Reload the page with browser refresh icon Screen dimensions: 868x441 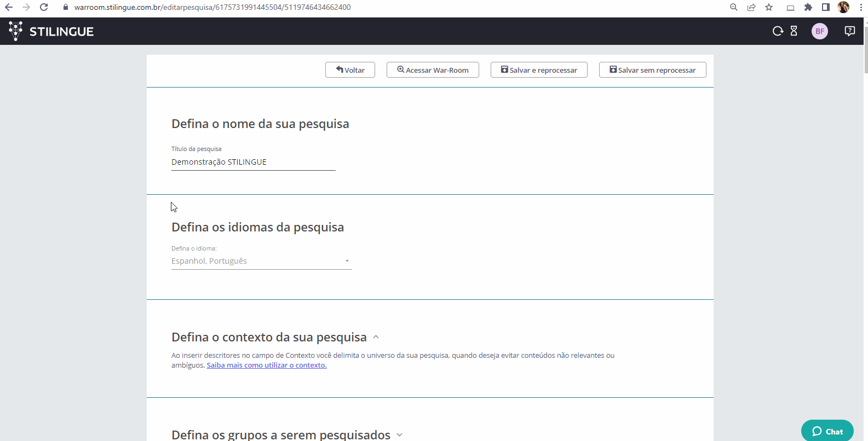click(x=44, y=7)
